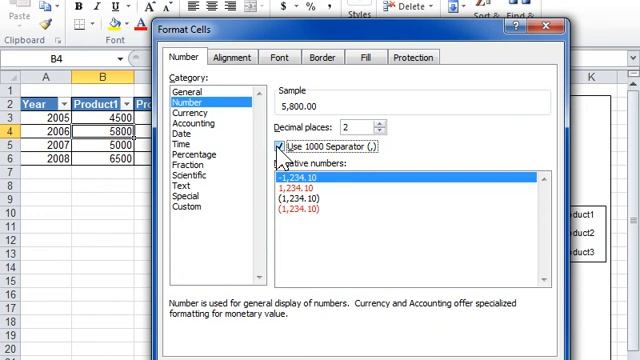Switch to the Font tab
Viewport: 640px width, 360px height.
(279, 58)
